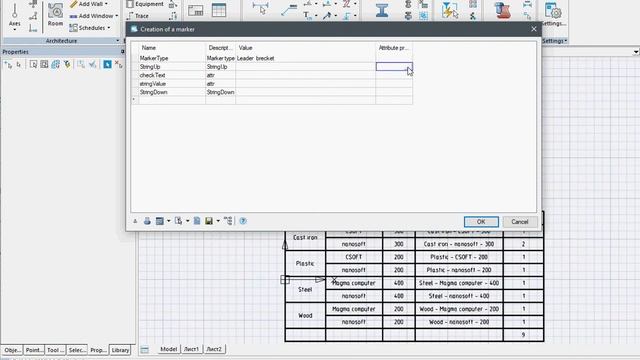Click the Equipment tool
Image resolution: width=640 pixels, height=360 pixels.
(145, 4)
